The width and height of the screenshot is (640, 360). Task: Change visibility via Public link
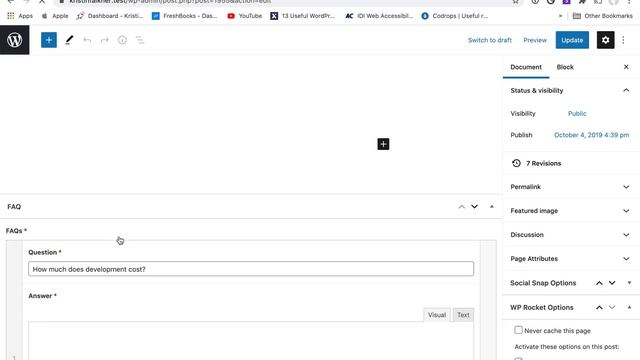click(x=577, y=113)
